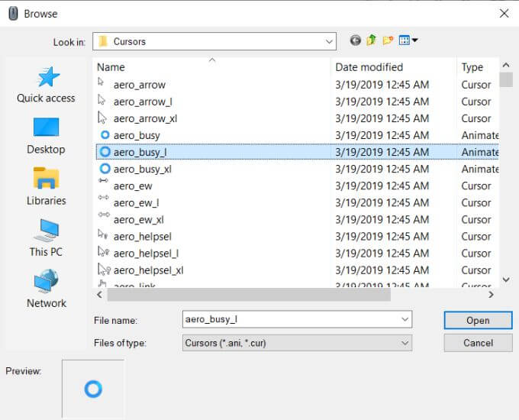Click the horizontal scrollbar in file list

(252, 294)
